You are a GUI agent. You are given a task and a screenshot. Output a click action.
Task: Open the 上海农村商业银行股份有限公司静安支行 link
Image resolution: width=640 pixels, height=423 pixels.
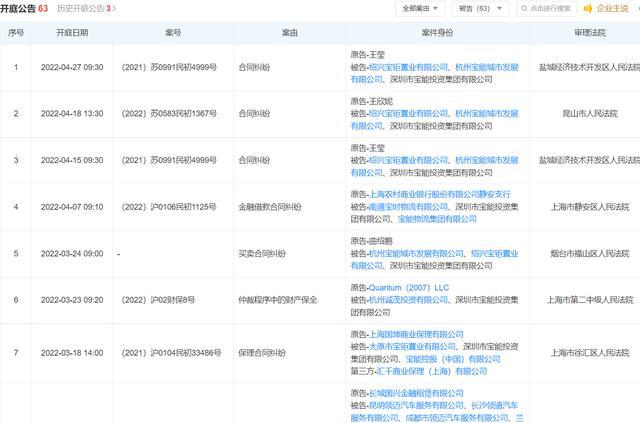[x=440, y=194]
